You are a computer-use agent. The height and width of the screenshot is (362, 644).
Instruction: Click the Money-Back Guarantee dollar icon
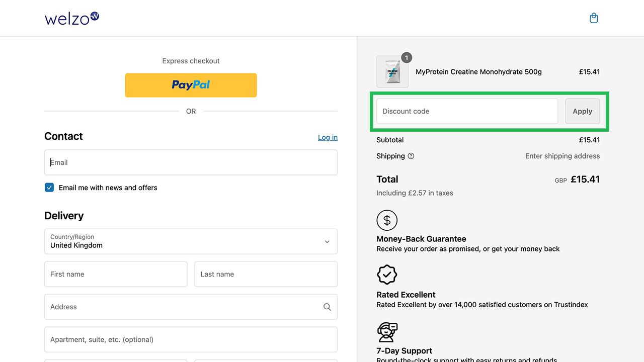(x=387, y=220)
